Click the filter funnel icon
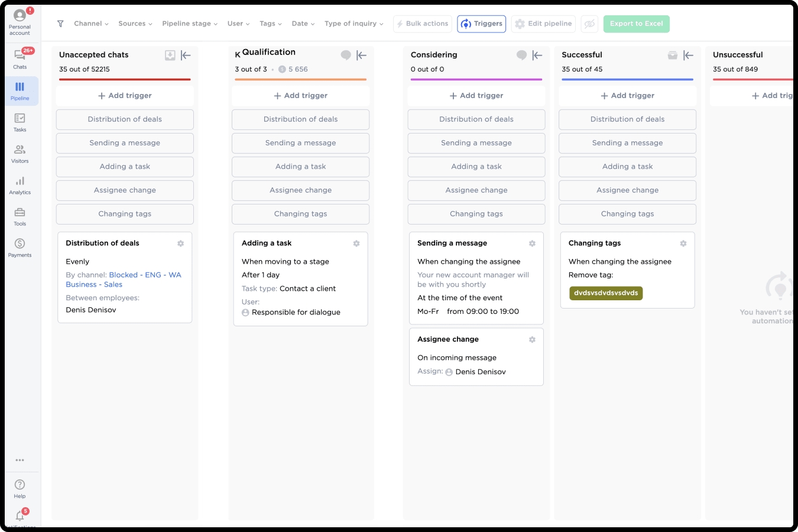798x532 pixels. tap(60, 24)
